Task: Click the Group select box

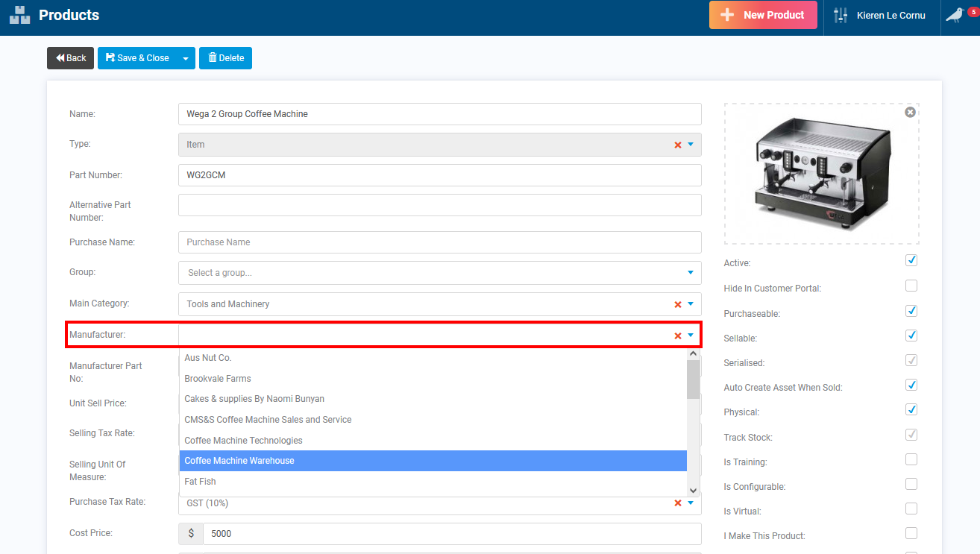Action: click(440, 273)
